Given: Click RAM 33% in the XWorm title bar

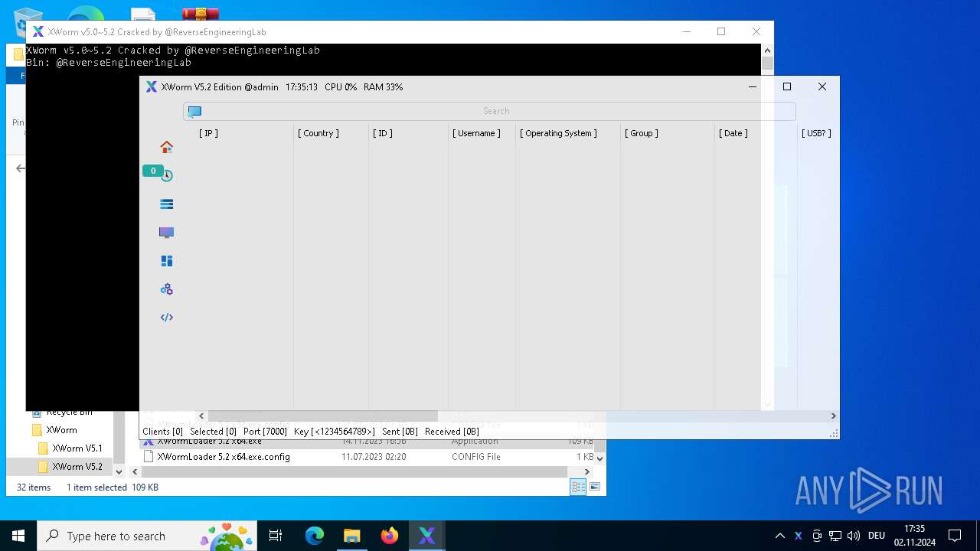Looking at the screenshot, I should pyautogui.click(x=383, y=87).
